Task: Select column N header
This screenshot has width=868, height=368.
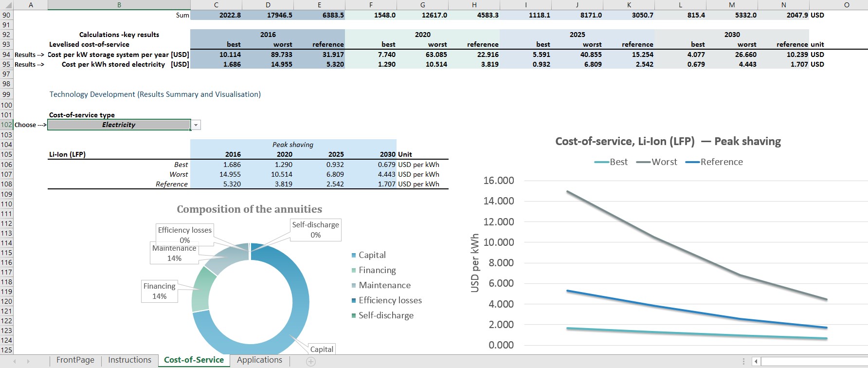Action: (x=783, y=5)
